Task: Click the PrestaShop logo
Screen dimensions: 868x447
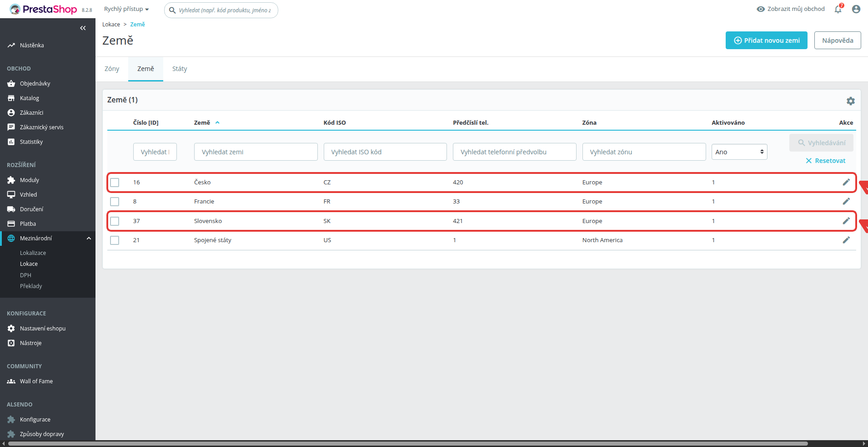Action: click(43, 9)
